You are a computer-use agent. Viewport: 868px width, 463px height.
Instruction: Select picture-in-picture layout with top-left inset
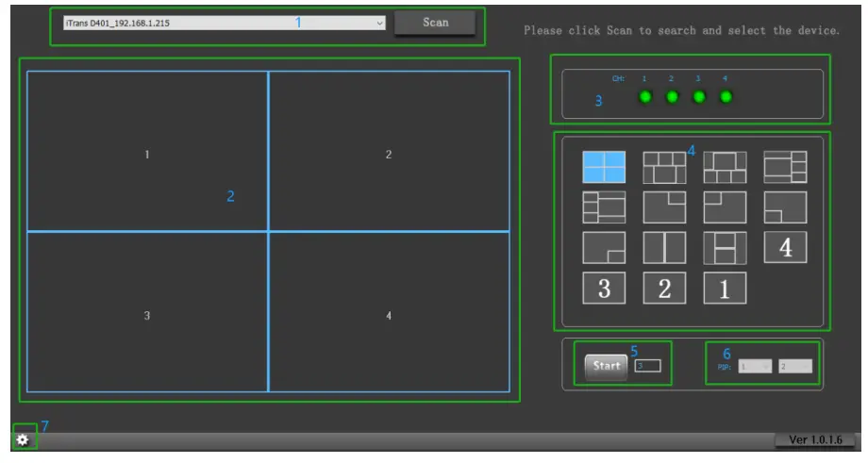click(725, 207)
